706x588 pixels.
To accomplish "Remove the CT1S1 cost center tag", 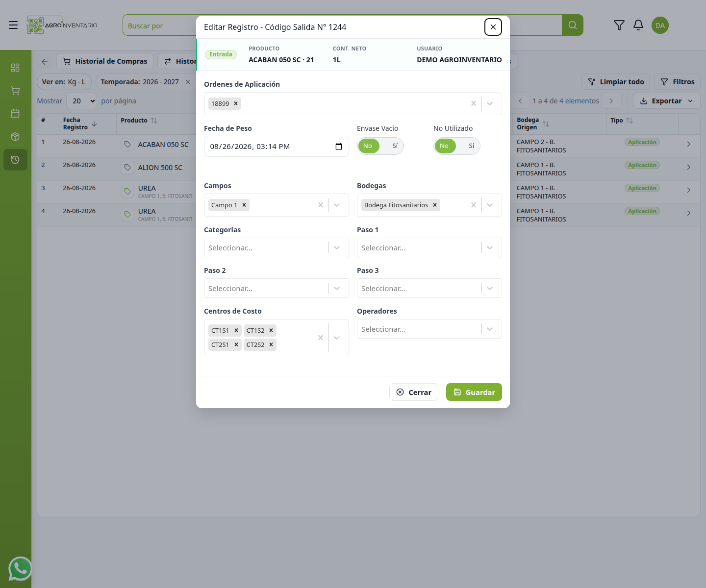I will click(x=236, y=330).
